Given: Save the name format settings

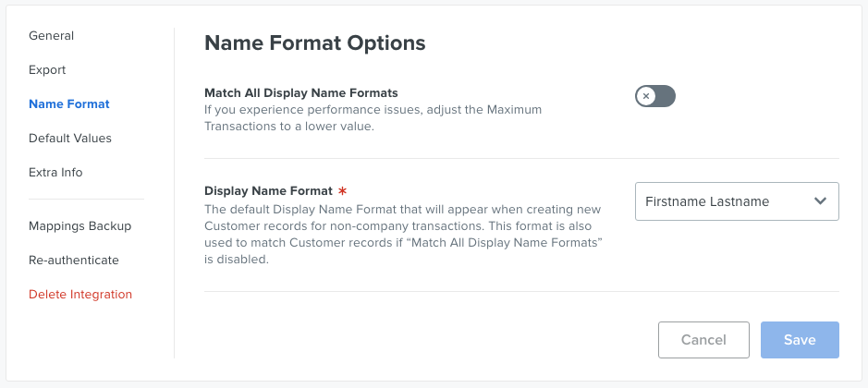Looking at the screenshot, I should [x=800, y=340].
